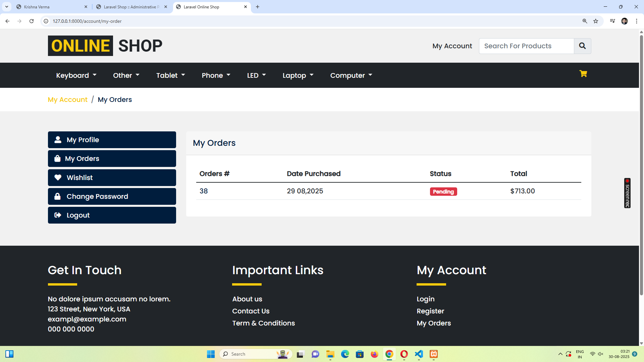Click the Register footer link
The image size is (644, 362).
[x=430, y=311]
